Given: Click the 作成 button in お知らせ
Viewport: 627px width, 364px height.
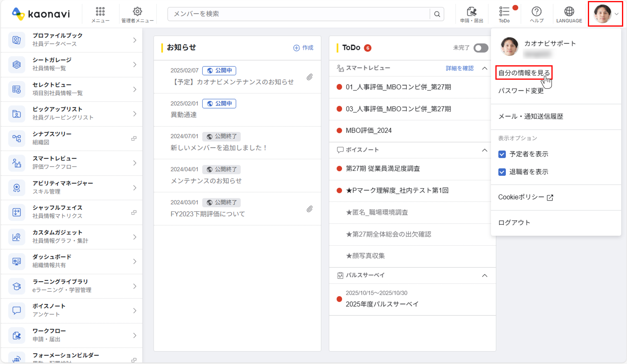Looking at the screenshot, I should [x=303, y=48].
